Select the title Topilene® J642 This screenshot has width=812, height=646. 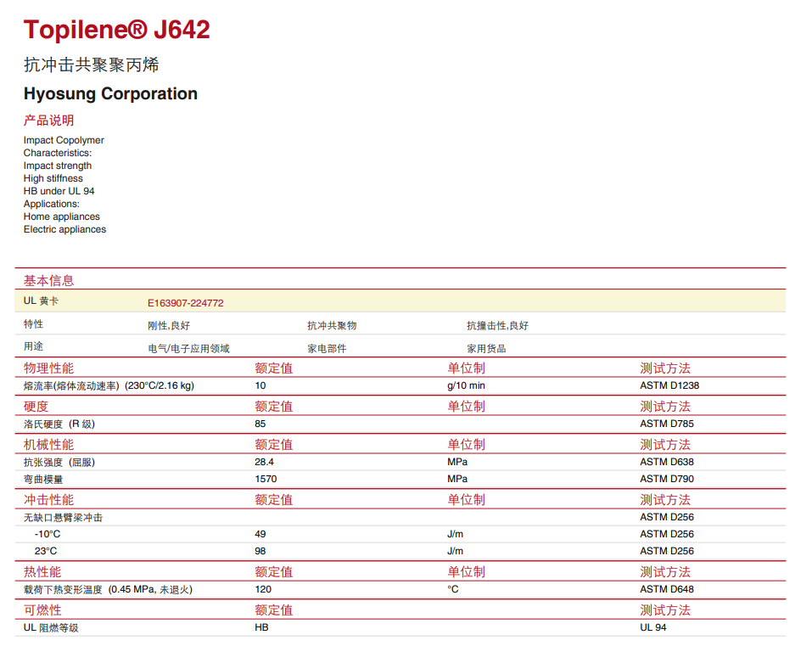point(116,30)
